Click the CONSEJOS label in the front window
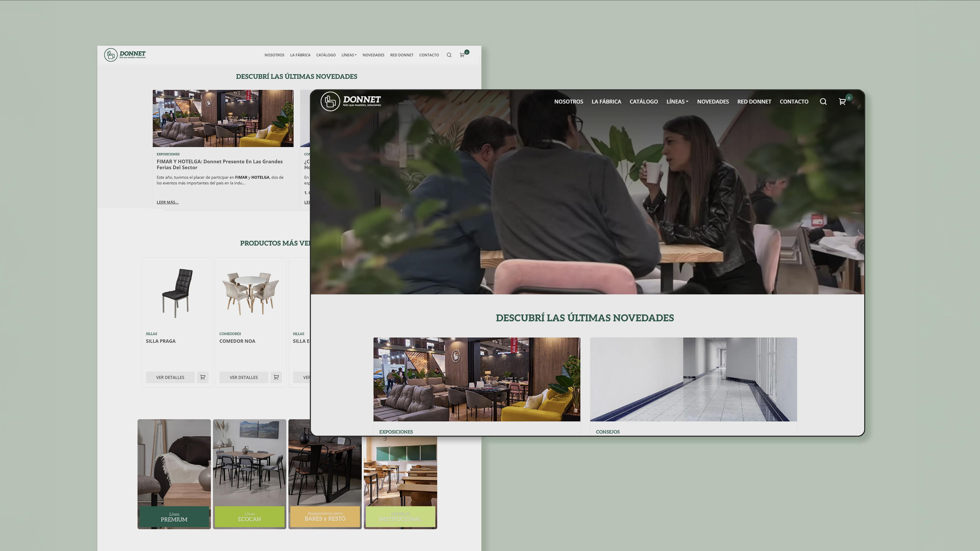 pyautogui.click(x=608, y=432)
